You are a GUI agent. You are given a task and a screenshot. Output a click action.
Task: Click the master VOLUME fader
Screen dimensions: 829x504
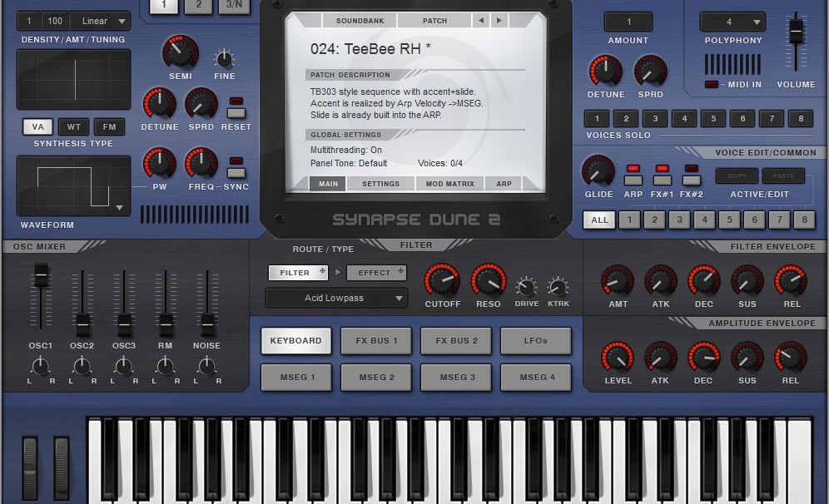[x=796, y=30]
